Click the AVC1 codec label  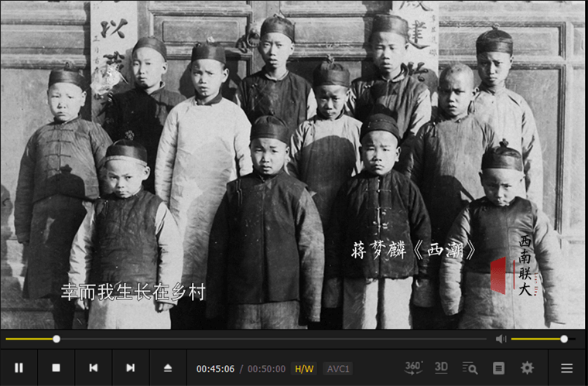[x=337, y=369]
